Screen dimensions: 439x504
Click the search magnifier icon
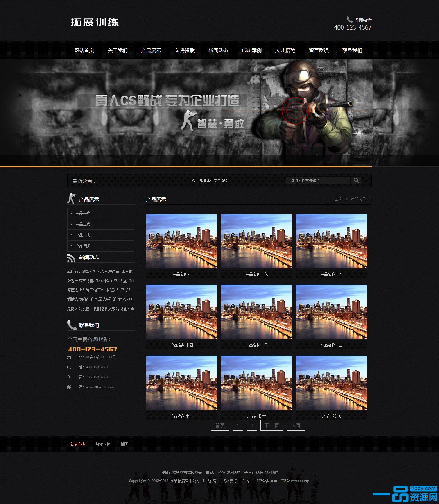click(356, 180)
